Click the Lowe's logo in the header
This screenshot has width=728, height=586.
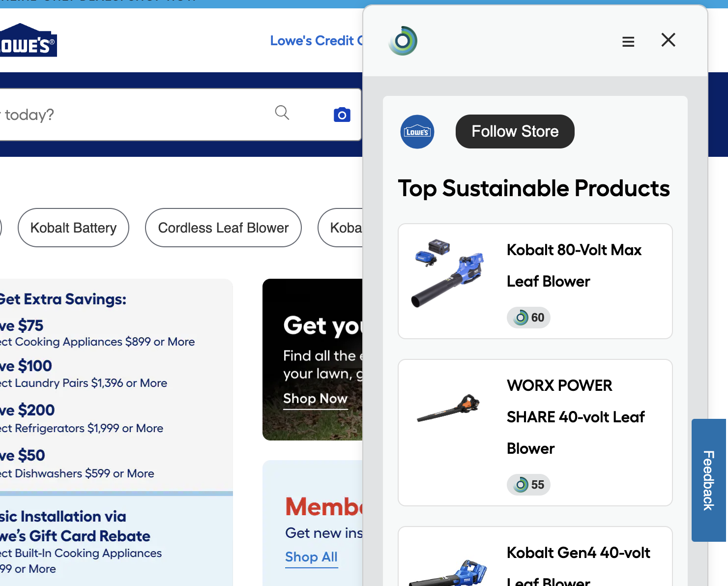click(28, 40)
